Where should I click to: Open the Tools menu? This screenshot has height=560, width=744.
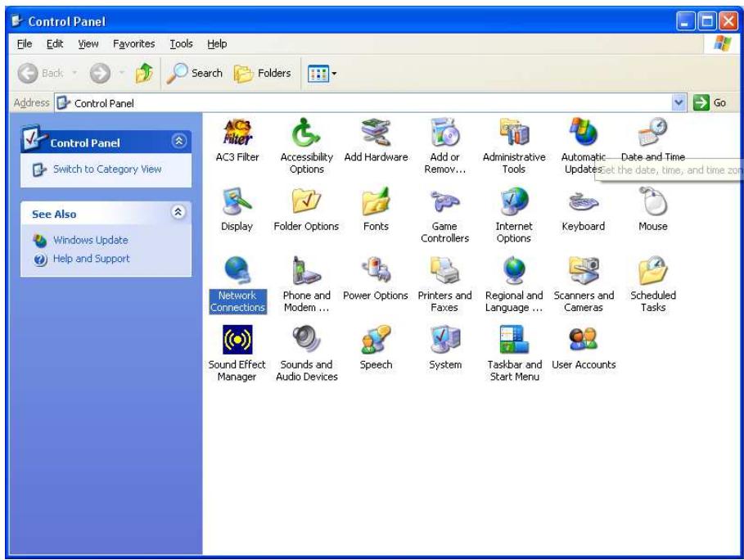click(x=181, y=43)
